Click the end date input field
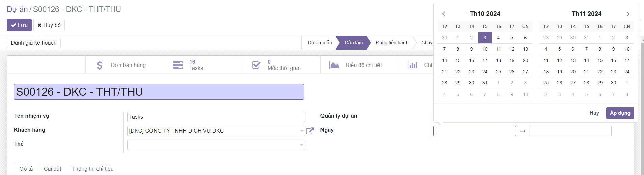This screenshot has width=644, height=175. tap(570, 131)
